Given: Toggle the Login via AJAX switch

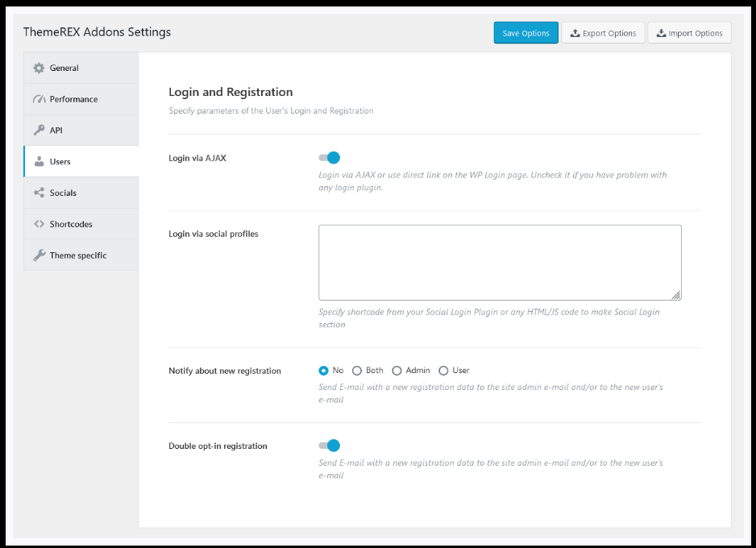Looking at the screenshot, I should tap(330, 158).
